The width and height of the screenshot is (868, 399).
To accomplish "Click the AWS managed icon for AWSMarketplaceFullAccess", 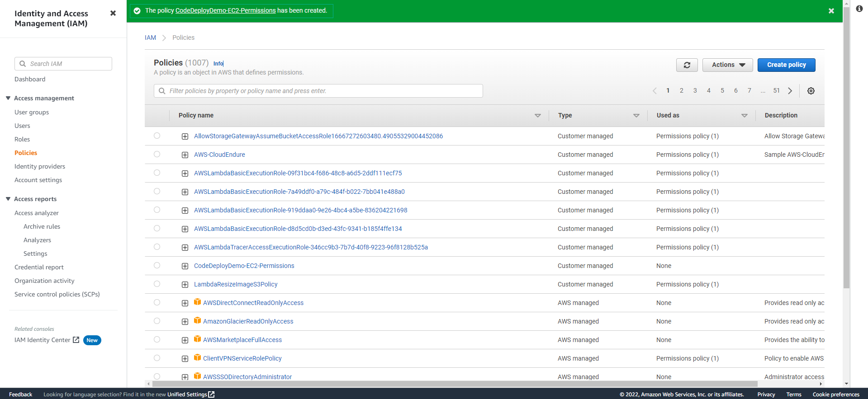I will click(197, 339).
